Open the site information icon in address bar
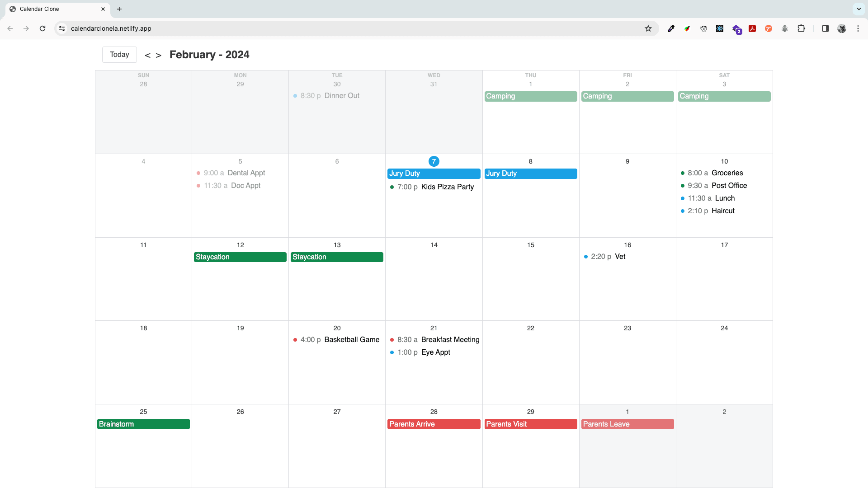 (62, 28)
